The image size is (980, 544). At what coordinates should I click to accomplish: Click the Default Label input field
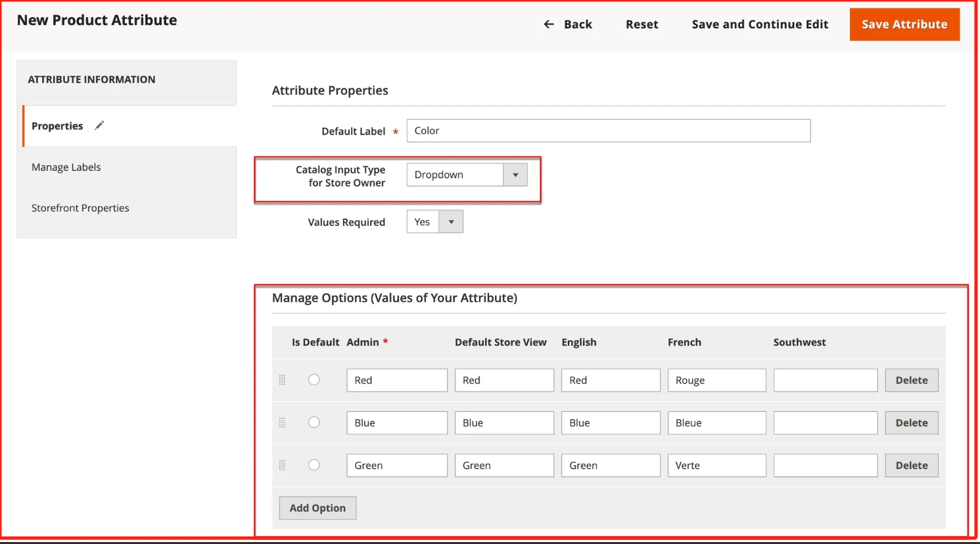(608, 131)
